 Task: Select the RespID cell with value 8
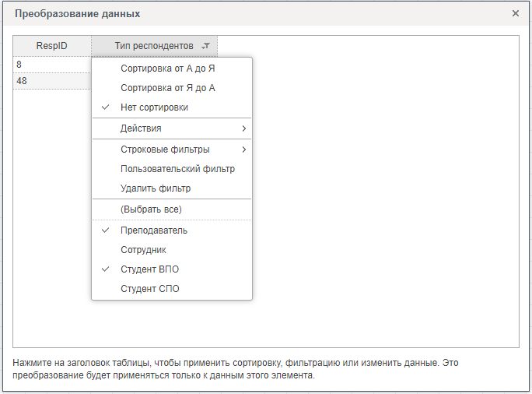(52, 65)
